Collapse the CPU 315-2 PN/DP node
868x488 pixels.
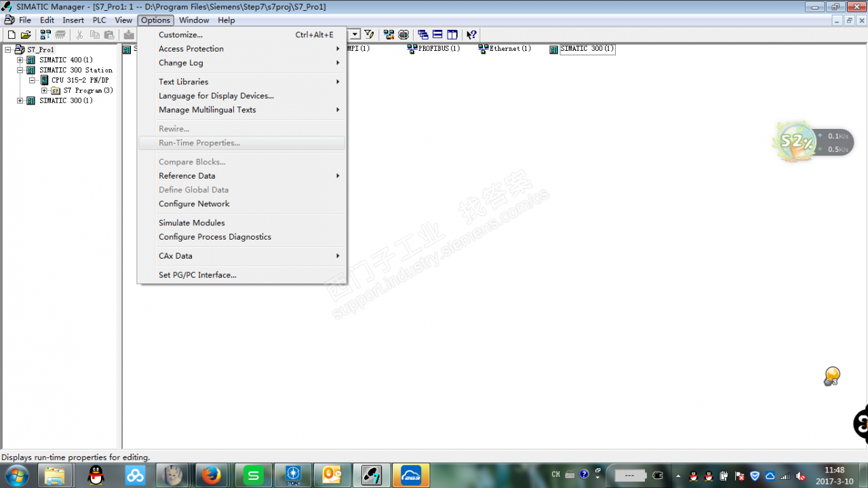(33, 80)
